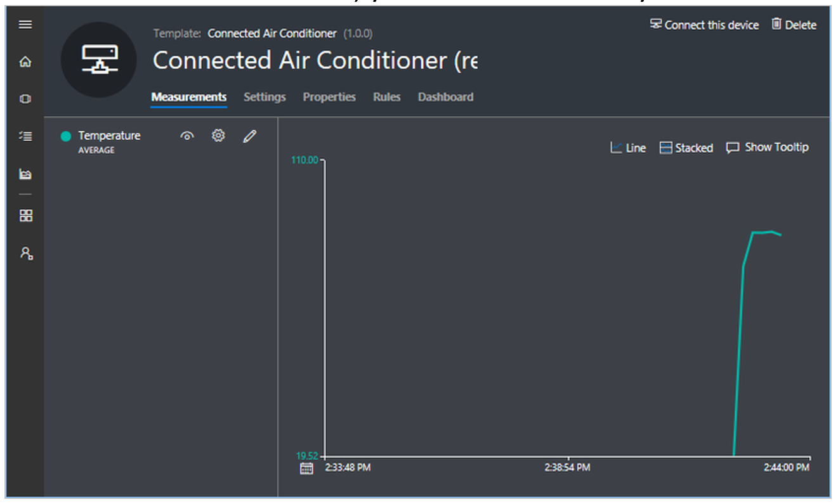Switch to the Rules tab
838x504 pixels.
point(387,97)
